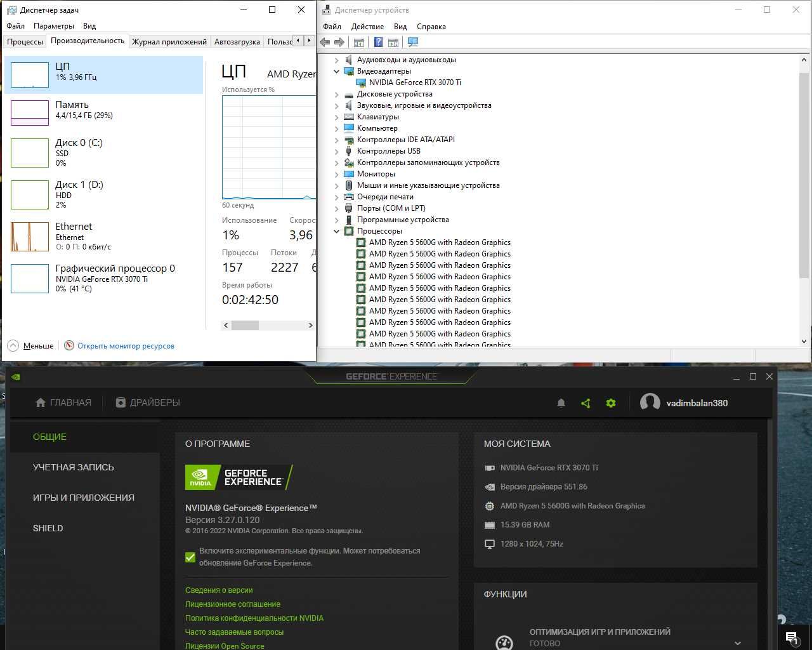Screen dimensions: 812x650
Task: Switch to Журнал приложений tab
Action: point(169,41)
